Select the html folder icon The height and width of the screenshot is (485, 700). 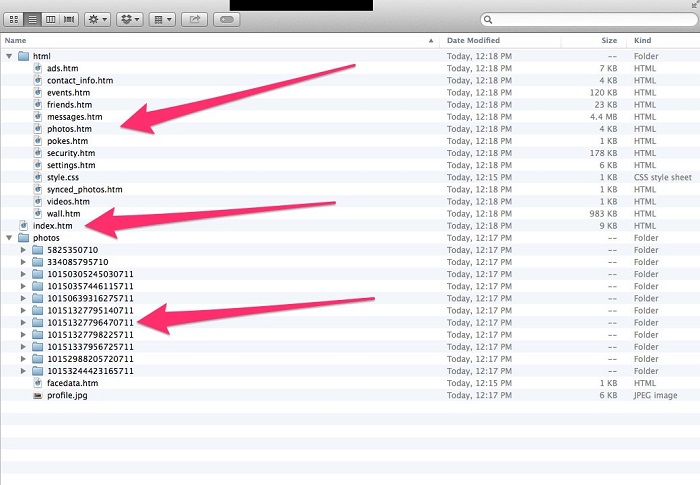point(24,56)
